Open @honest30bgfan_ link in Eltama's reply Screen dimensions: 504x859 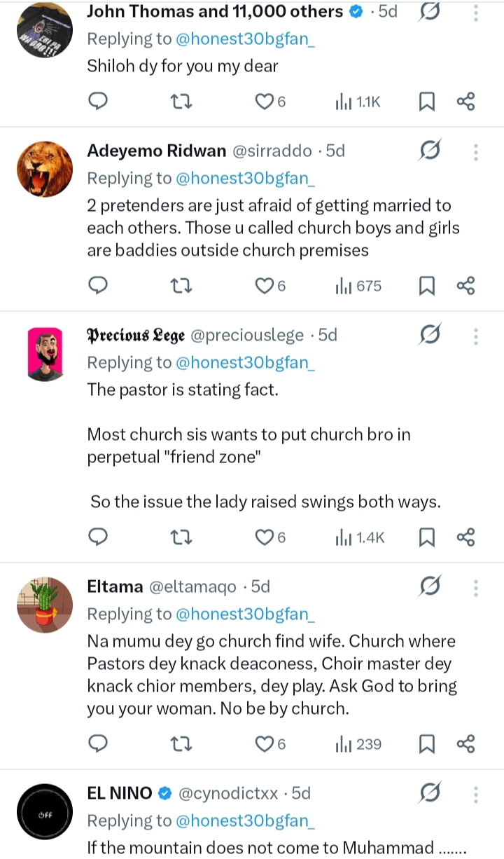point(244,614)
